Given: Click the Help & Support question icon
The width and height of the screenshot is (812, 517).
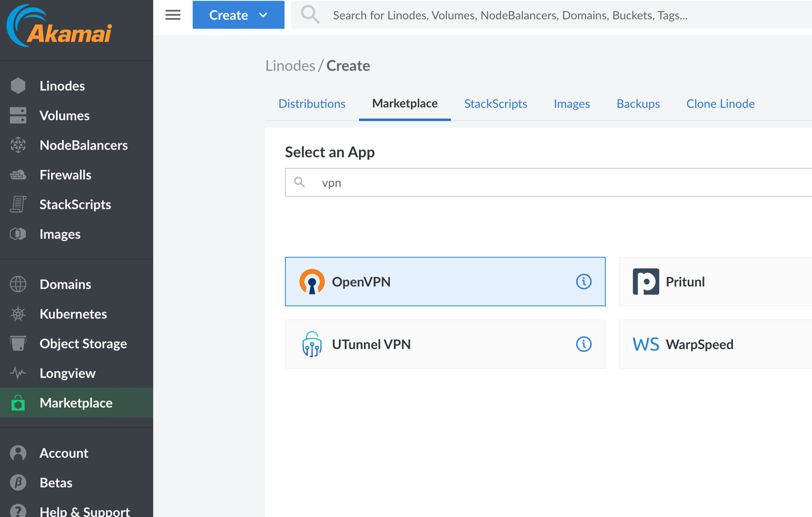Looking at the screenshot, I should (18, 511).
